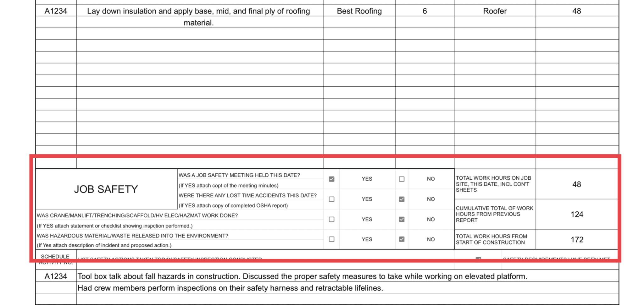This screenshot has height=305, width=644.
Task: Select the hours from start cell showing 172
Action: [x=577, y=239]
